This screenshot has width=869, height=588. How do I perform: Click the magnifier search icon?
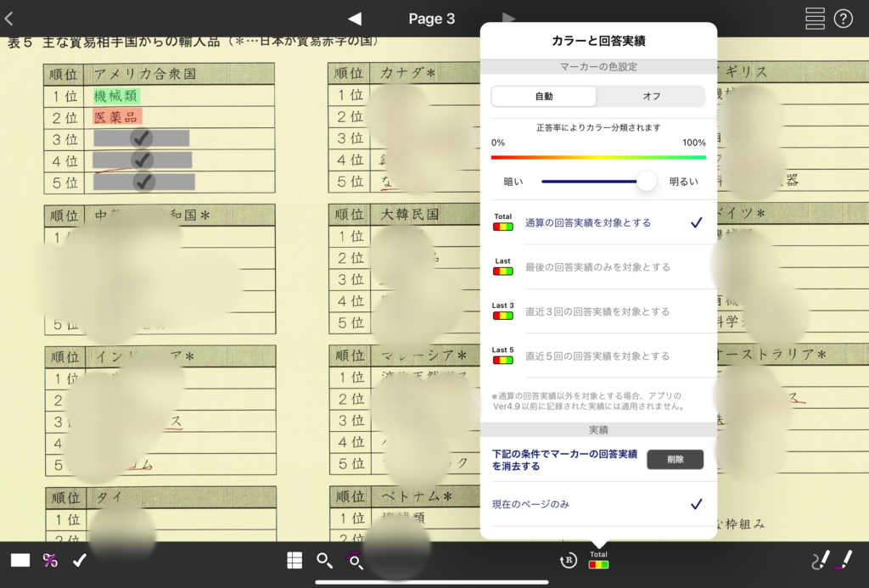coord(323,560)
